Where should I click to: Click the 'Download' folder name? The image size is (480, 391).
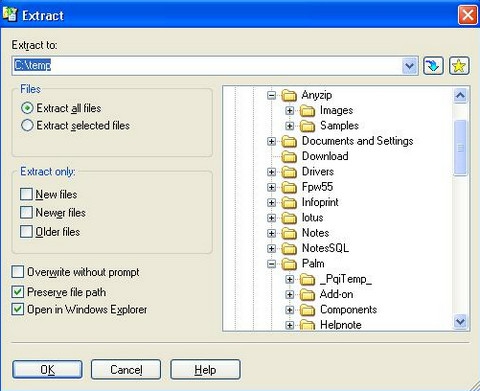click(x=325, y=156)
